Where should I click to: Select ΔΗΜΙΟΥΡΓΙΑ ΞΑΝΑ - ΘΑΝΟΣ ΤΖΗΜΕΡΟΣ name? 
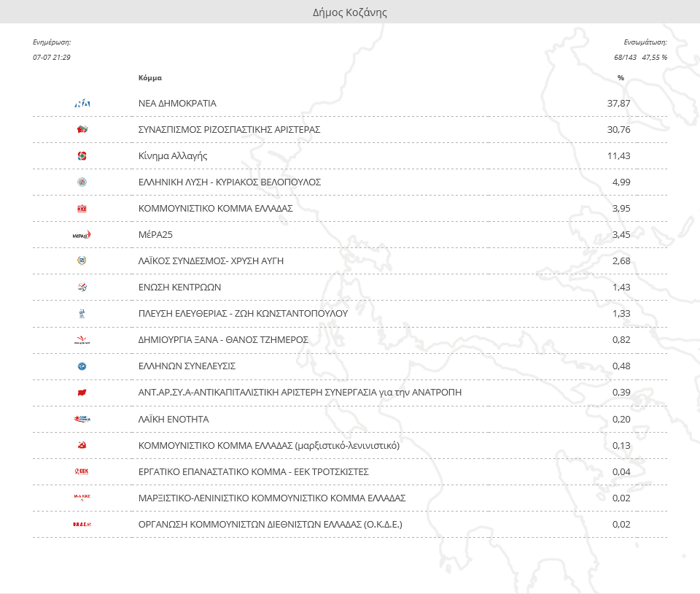click(x=223, y=340)
